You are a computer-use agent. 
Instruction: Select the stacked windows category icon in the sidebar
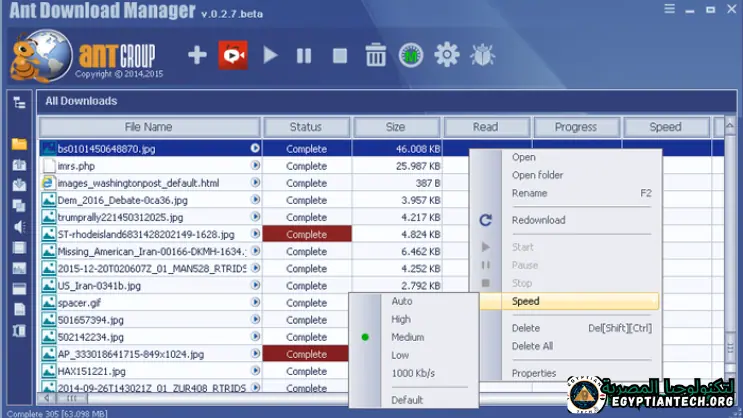pos(19,206)
